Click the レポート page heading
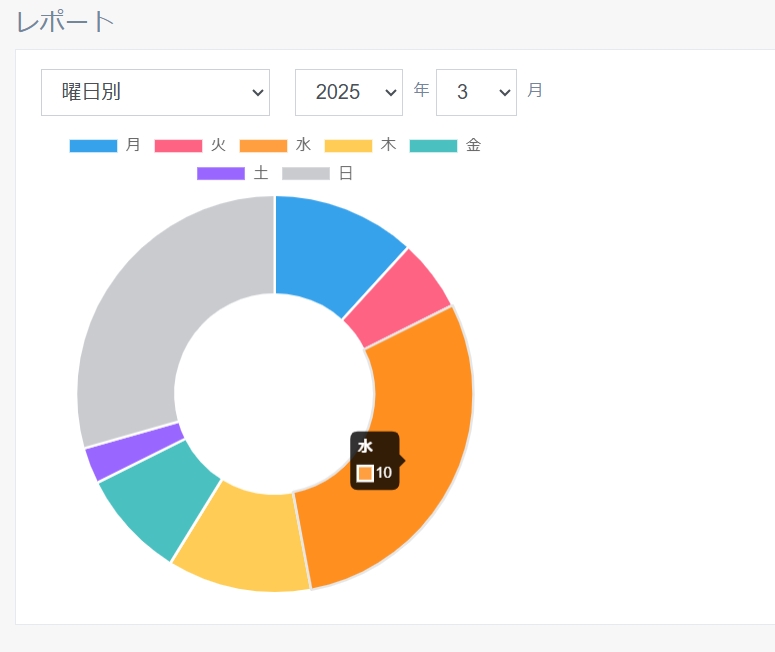This screenshot has height=652, width=775. tap(65, 21)
